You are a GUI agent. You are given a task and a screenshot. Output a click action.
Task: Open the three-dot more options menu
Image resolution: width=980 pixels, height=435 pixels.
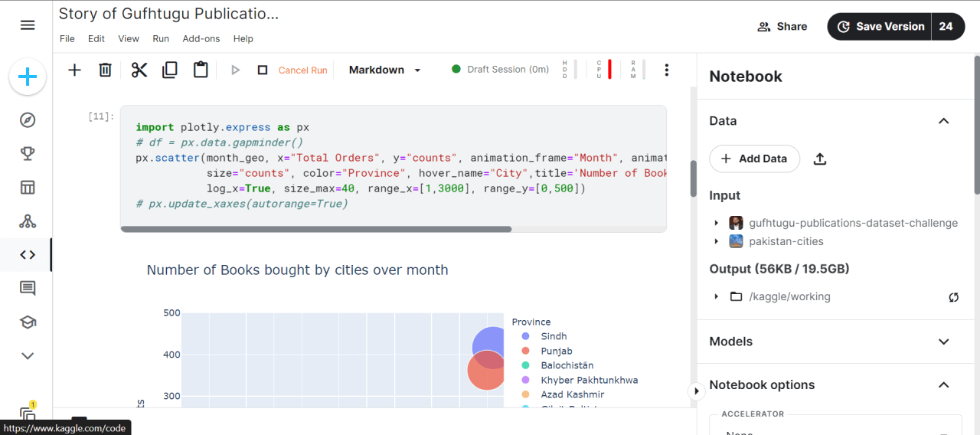667,70
